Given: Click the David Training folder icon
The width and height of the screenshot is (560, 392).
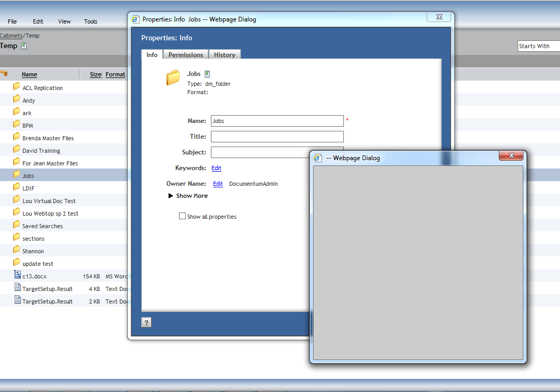Looking at the screenshot, I should click(16, 149).
